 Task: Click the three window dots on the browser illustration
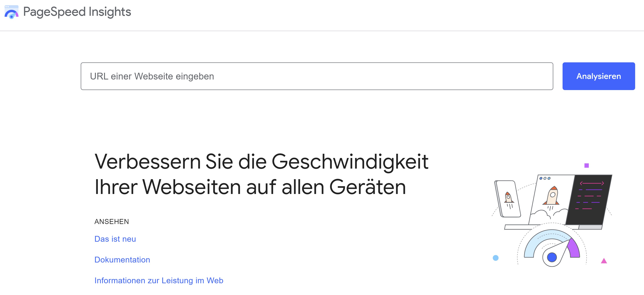point(545,178)
